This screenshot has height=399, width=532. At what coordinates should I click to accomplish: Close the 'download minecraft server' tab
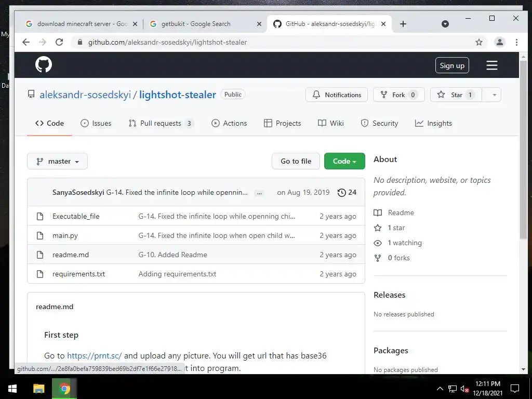pos(135,24)
